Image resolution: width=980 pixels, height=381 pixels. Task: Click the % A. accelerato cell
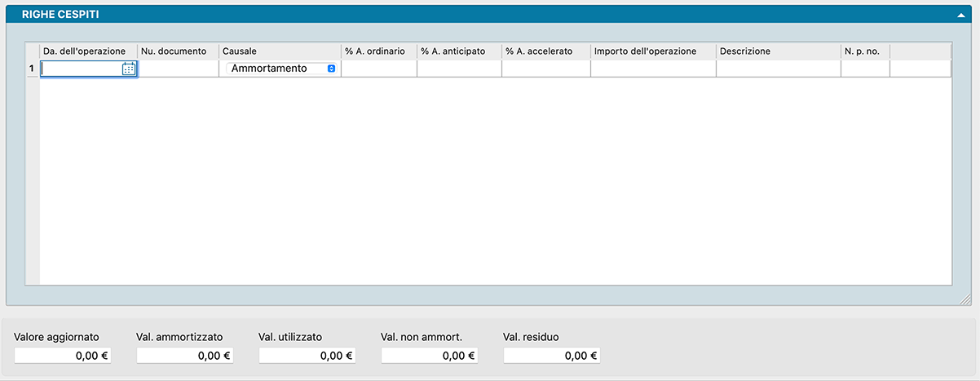pos(545,69)
